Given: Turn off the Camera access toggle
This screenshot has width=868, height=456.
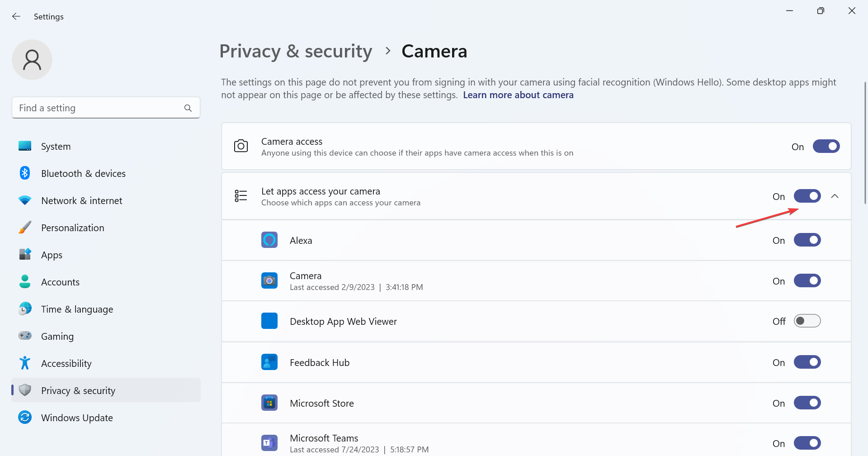Looking at the screenshot, I should pos(826,146).
